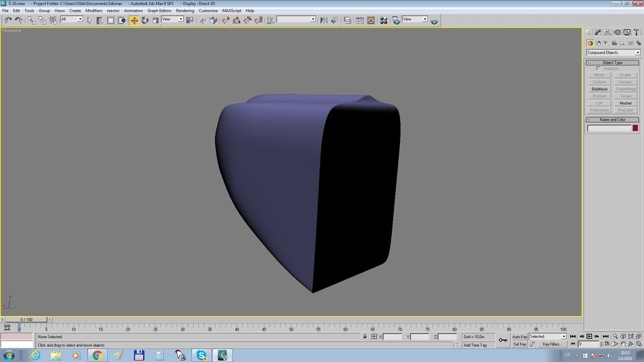The height and width of the screenshot is (362, 644).
Task: Toggle the selection lock padlock
Action: [365, 337]
